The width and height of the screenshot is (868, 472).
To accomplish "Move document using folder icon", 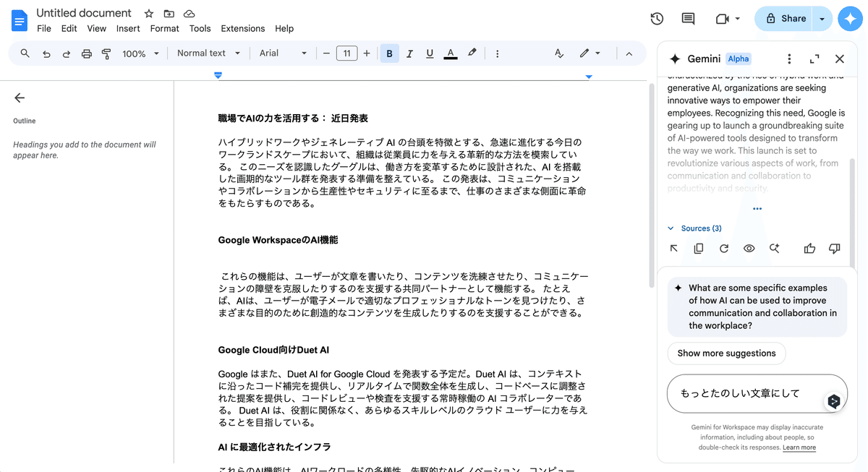I will point(169,14).
